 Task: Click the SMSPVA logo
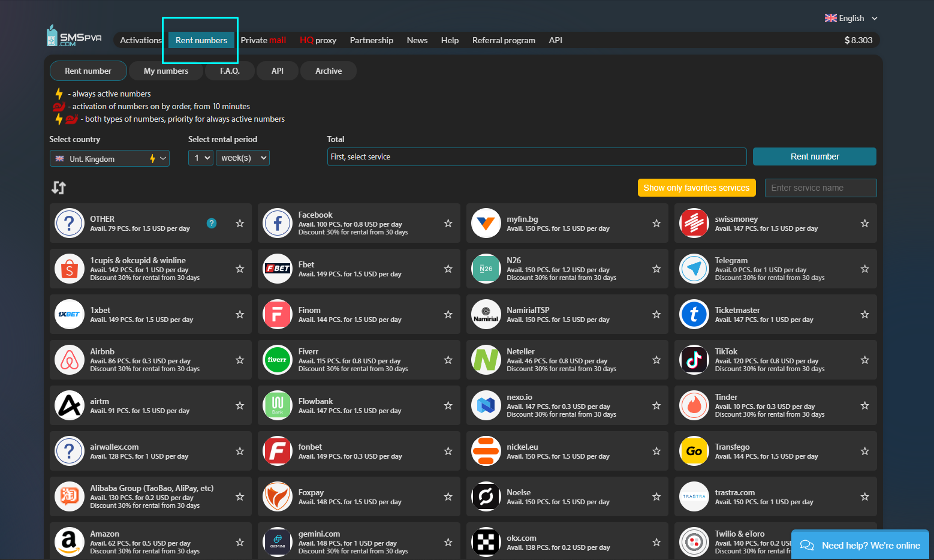tap(74, 36)
